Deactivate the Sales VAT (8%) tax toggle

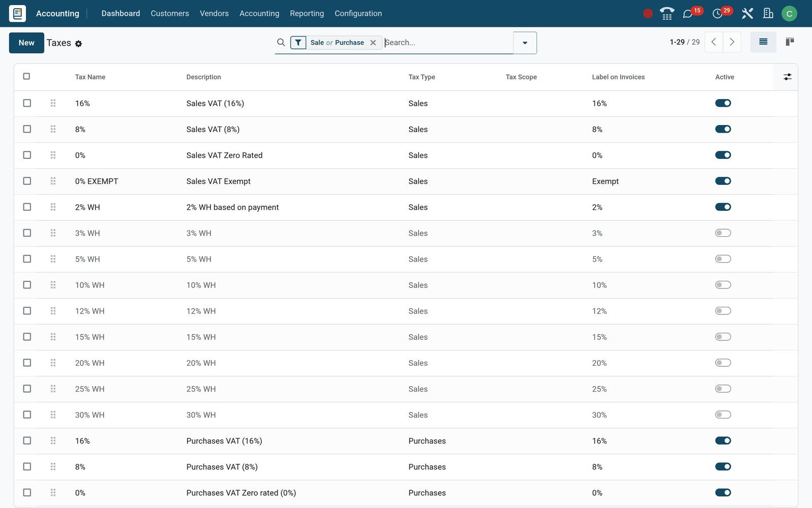click(x=723, y=129)
